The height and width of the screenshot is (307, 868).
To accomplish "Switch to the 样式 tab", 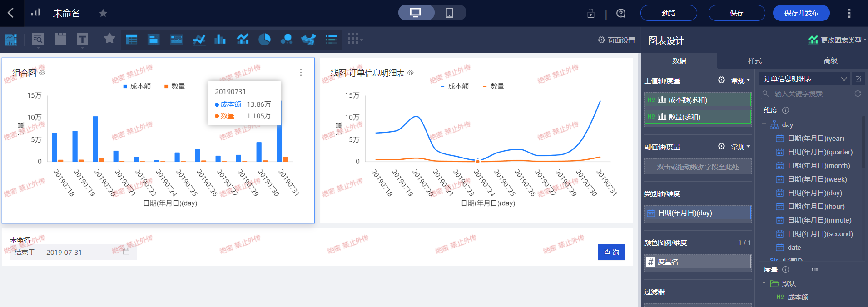I will (x=754, y=60).
